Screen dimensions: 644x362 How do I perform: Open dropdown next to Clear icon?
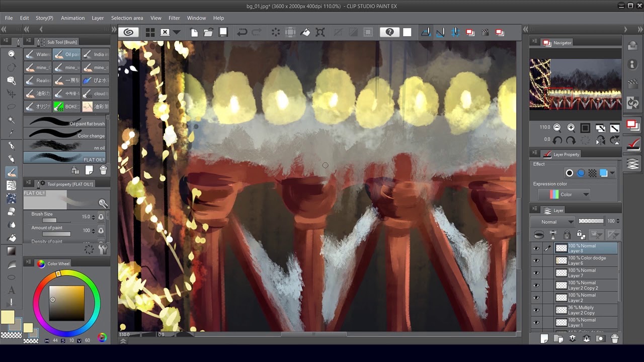(x=176, y=32)
